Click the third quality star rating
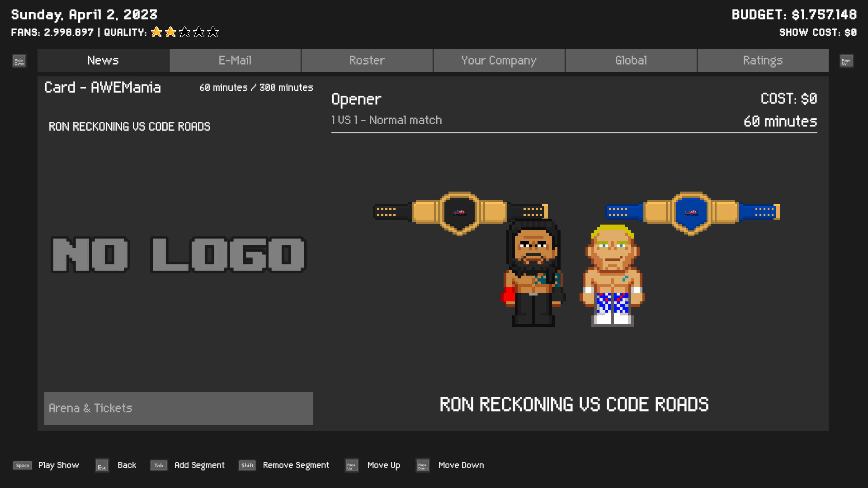The image size is (868, 488). pos(184,32)
